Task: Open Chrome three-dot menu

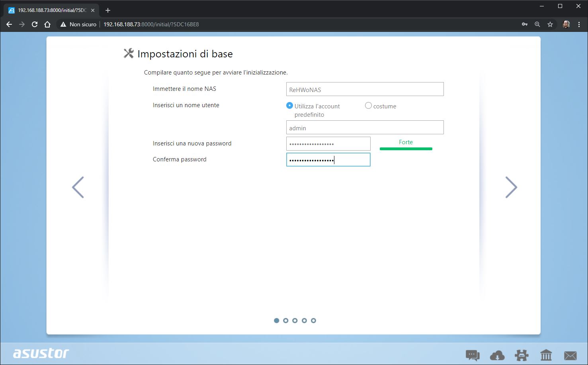Action: [579, 24]
